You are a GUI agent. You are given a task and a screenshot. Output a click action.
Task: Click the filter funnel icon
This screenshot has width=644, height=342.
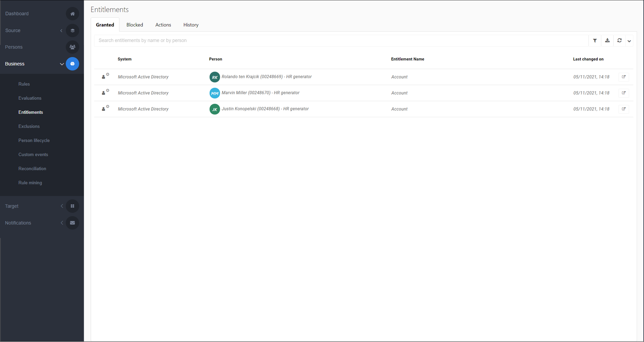[595, 41]
